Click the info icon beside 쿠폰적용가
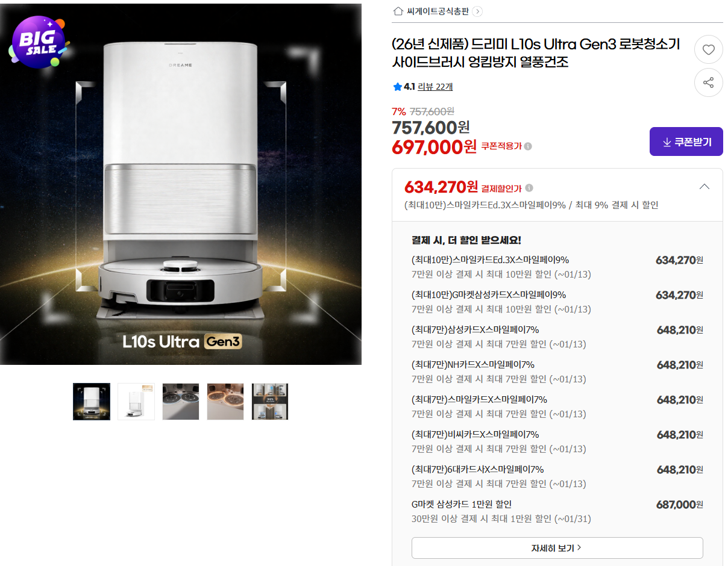 point(528,146)
